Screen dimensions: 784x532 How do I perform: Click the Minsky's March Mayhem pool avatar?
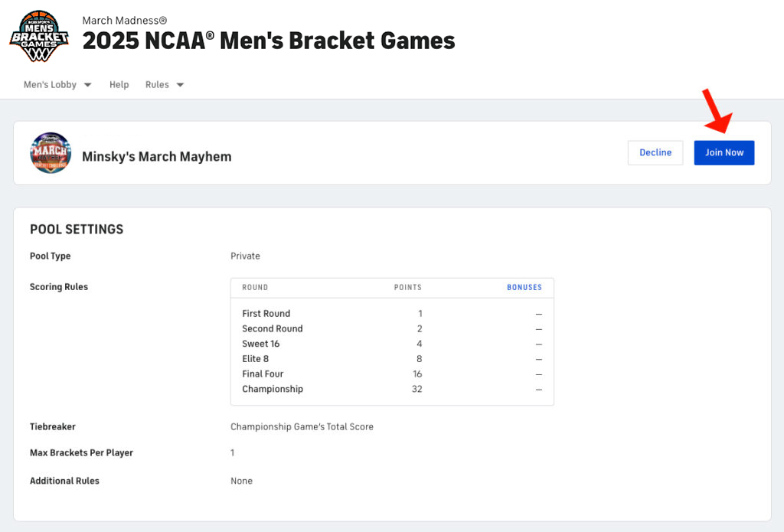pyautogui.click(x=51, y=153)
